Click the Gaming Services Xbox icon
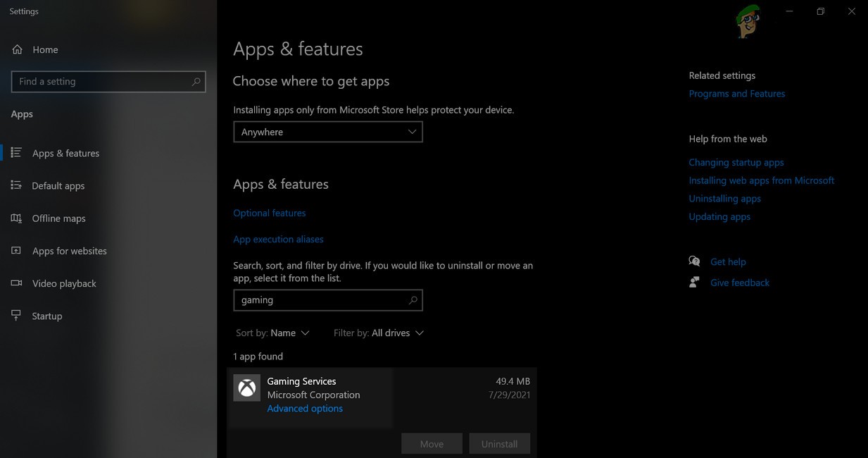 coord(246,388)
